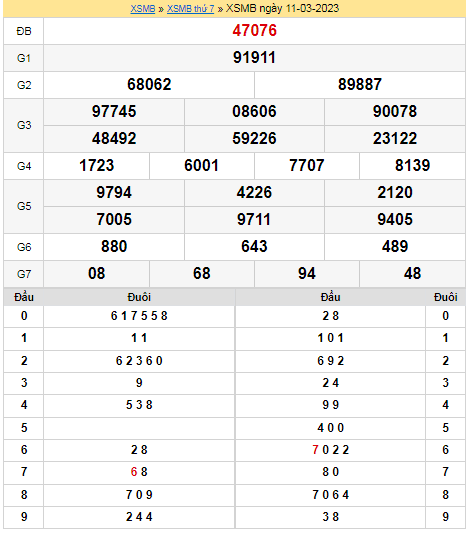Viewport: 471px width, 533px height.
Task: Click head digits 1 0 1
Action: point(330,338)
